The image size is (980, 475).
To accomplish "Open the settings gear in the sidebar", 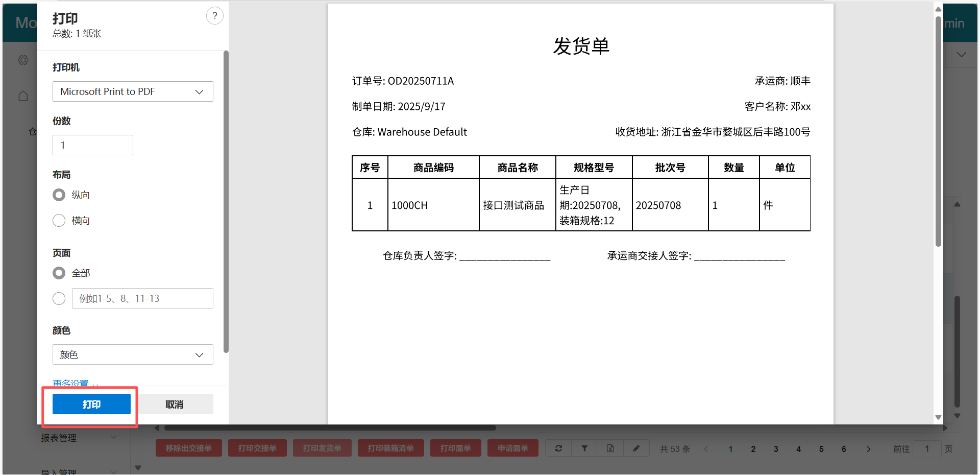I will 23,60.
